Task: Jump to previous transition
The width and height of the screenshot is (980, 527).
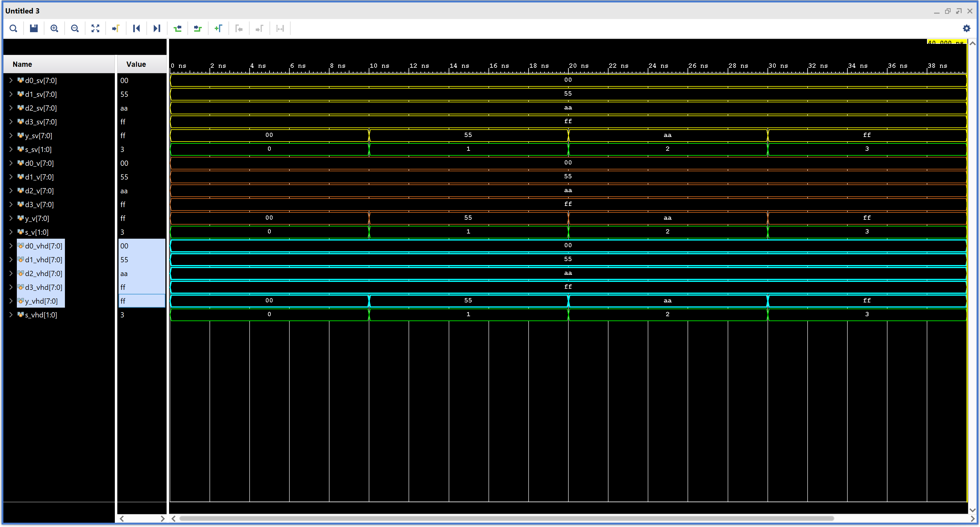Action: [x=177, y=28]
